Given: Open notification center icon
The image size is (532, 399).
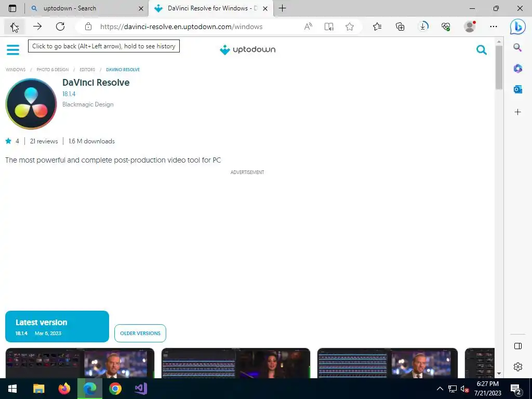Looking at the screenshot, I should point(516,389).
